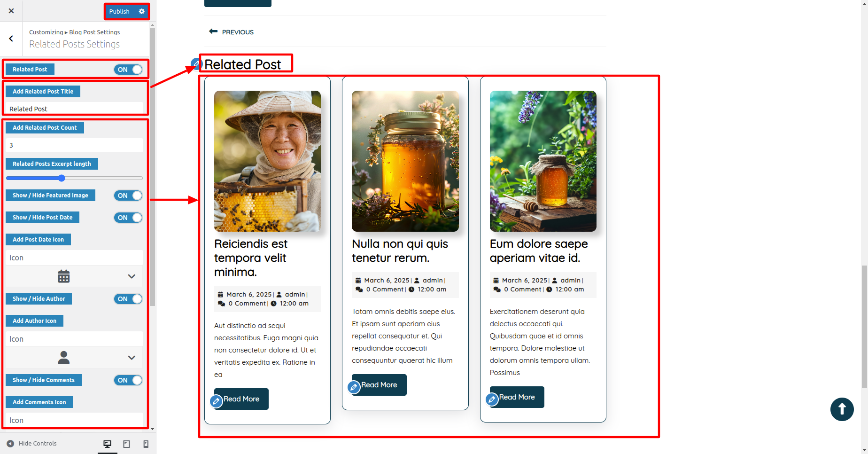Click the Publish settings gear icon

point(141,11)
